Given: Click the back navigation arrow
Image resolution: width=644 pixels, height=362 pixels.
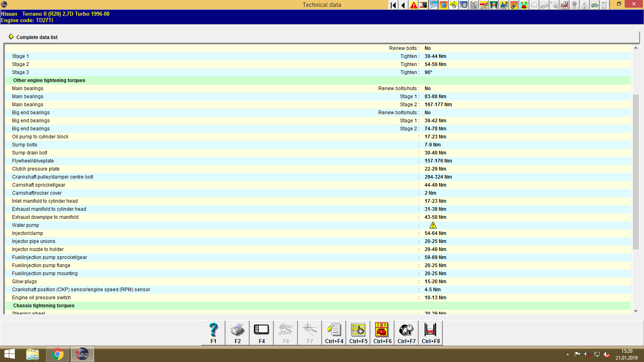Looking at the screenshot, I should tap(402, 5).
